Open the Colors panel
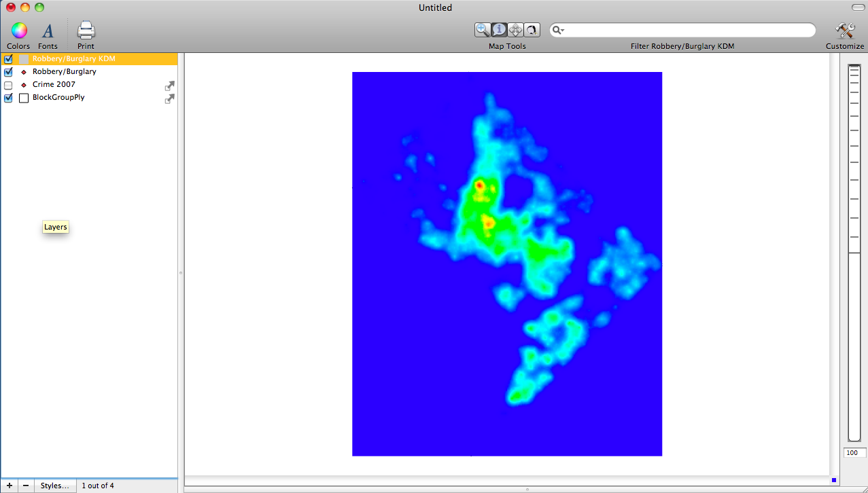 [x=18, y=31]
